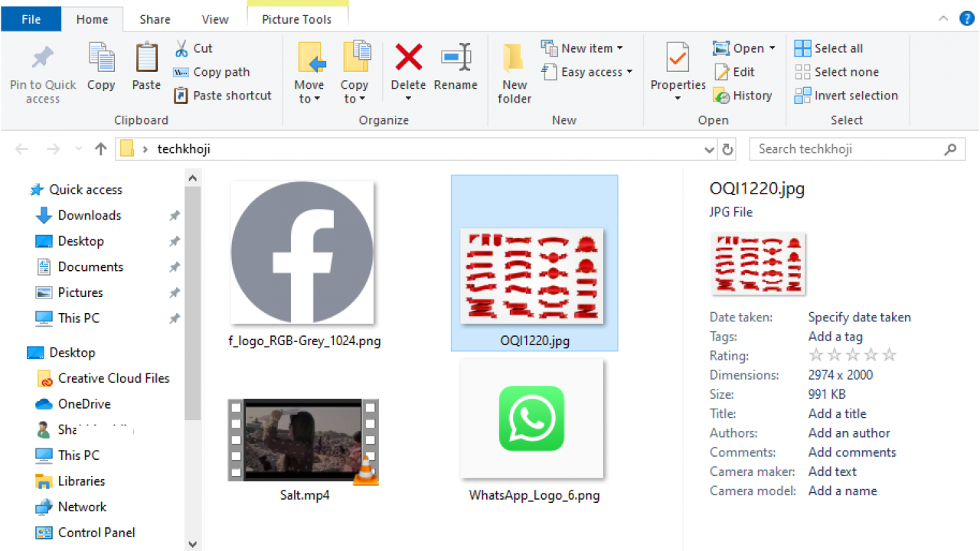Open the Move to dropdown
The image size is (980, 551).
coord(309,92)
